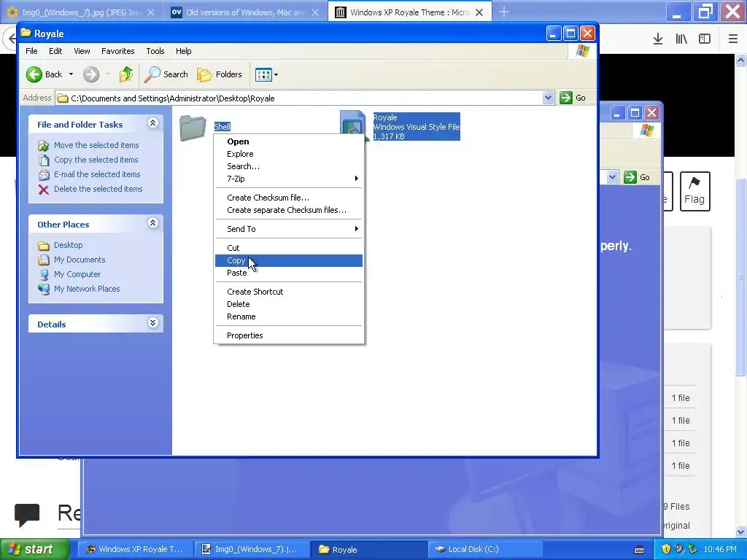Choose Copy from the context menu
This screenshot has width=747, height=560.
pyautogui.click(x=289, y=260)
